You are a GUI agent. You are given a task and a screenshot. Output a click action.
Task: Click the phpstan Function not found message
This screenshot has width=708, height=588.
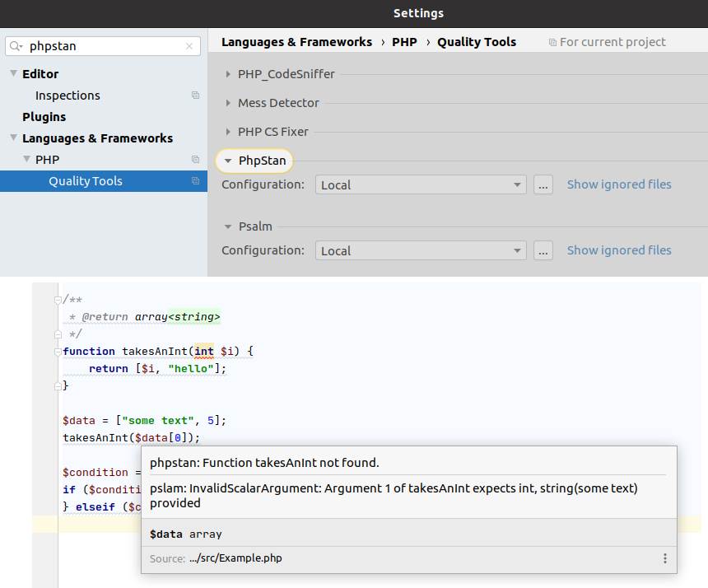[x=264, y=463]
